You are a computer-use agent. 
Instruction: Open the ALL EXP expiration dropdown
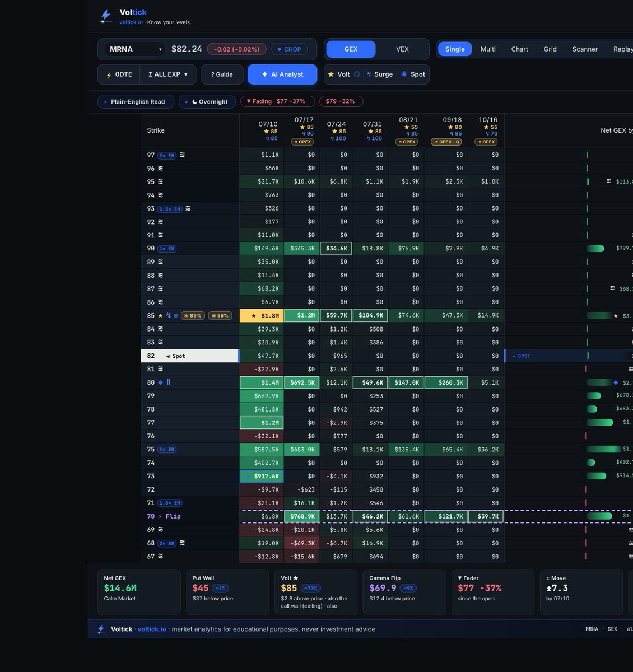168,74
